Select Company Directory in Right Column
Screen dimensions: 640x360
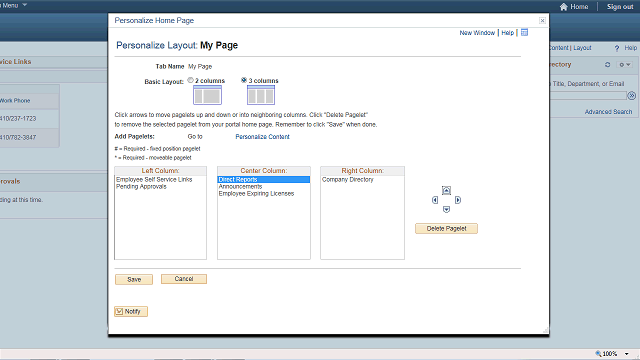[x=348, y=180]
